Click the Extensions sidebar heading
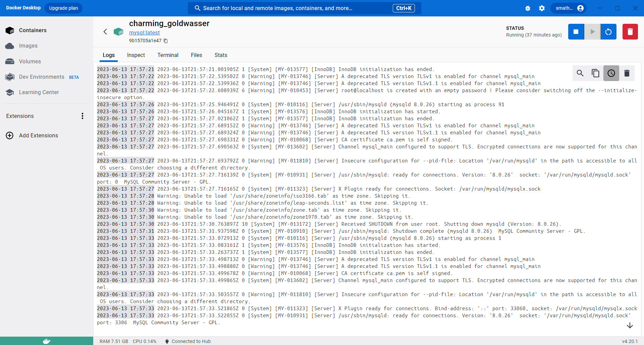 click(x=20, y=116)
